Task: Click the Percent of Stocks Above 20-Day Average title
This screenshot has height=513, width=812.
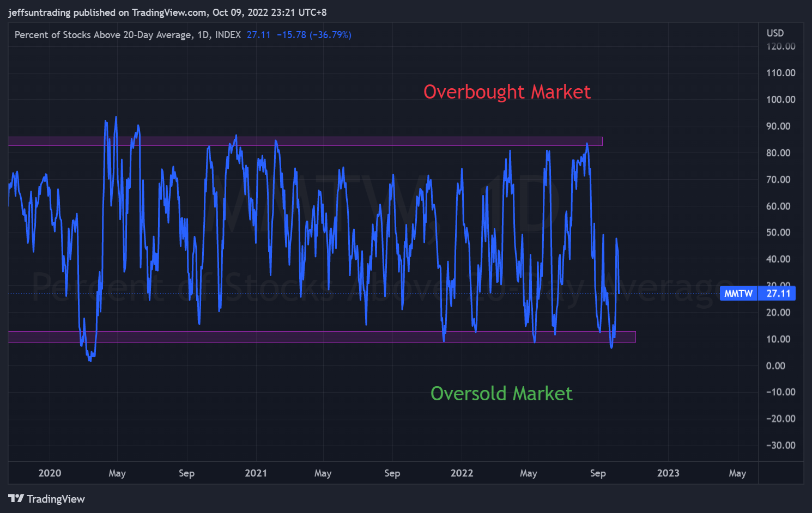Action: [x=103, y=35]
